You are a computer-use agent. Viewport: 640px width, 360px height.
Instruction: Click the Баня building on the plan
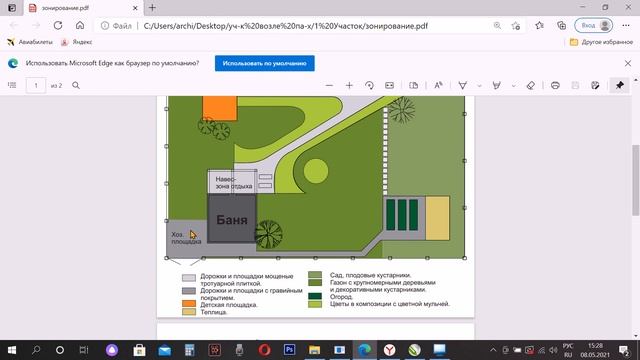point(232,219)
